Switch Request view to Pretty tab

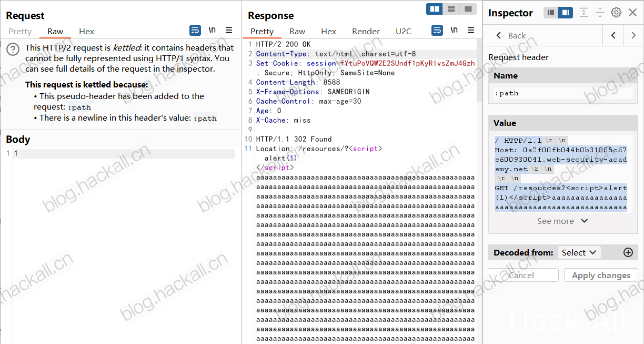point(20,32)
